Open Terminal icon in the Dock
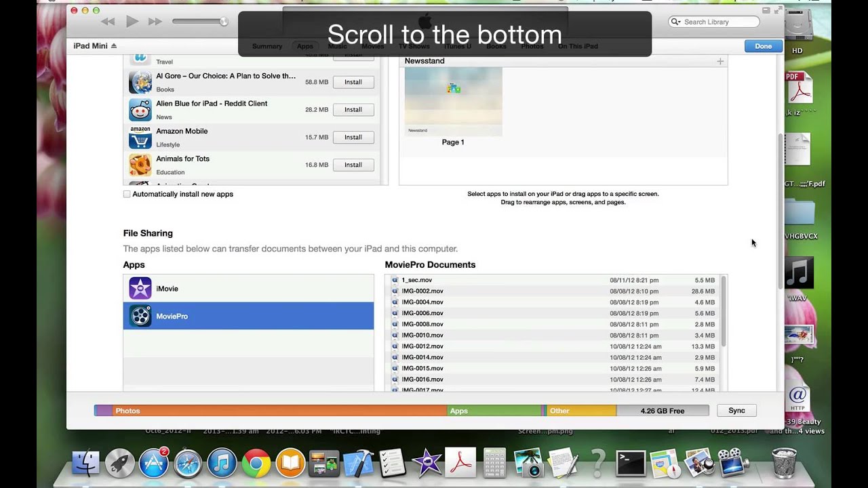The image size is (868, 488). tap(631, 464)
